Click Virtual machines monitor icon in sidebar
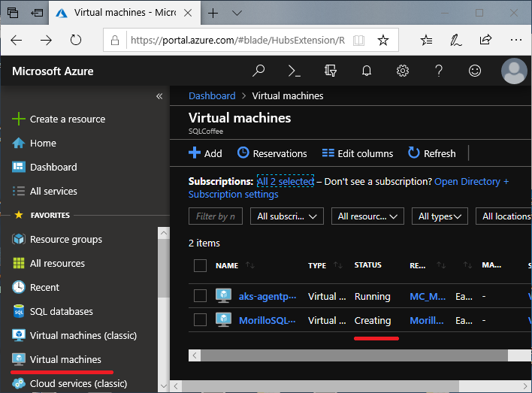The width and height of the screenshot is (532, 393). (x=19, y=359)
